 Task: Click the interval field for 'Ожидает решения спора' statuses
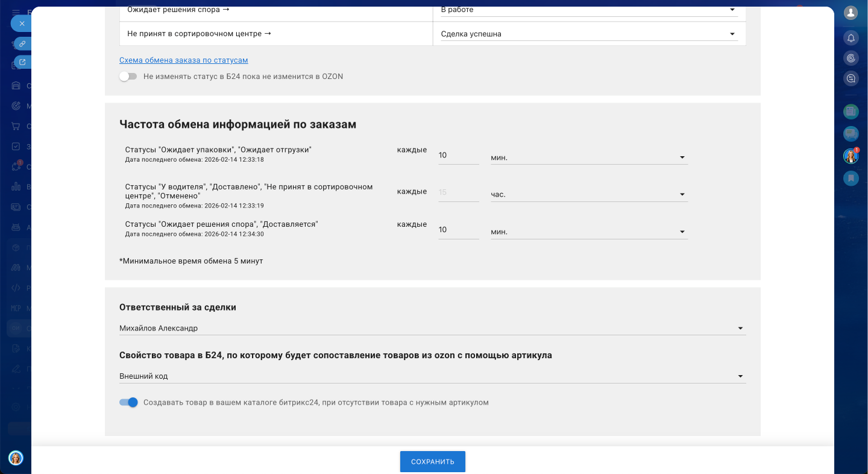pos(459,230)
